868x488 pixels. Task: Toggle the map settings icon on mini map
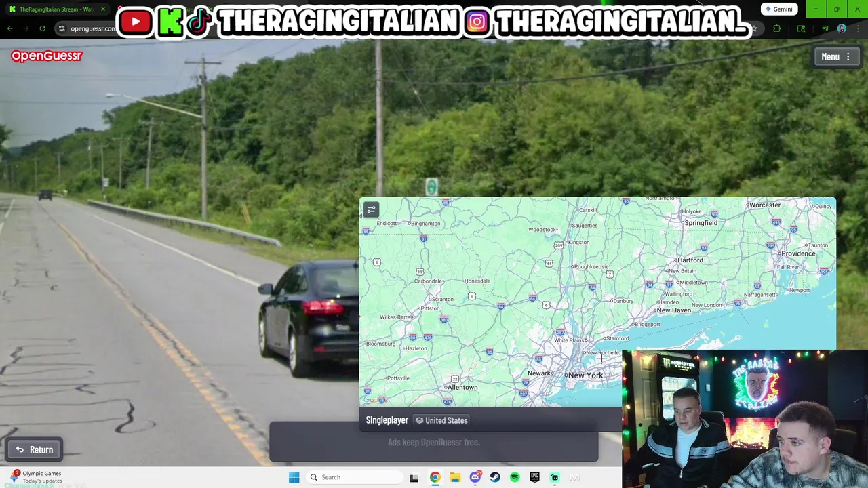[x=371, y=210]
